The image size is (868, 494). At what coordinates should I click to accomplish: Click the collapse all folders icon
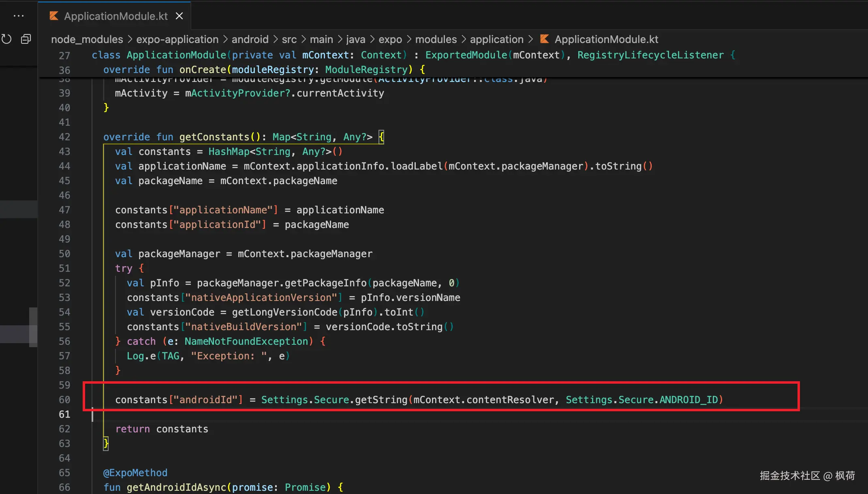pyautogui.click(x=26, y=39)
